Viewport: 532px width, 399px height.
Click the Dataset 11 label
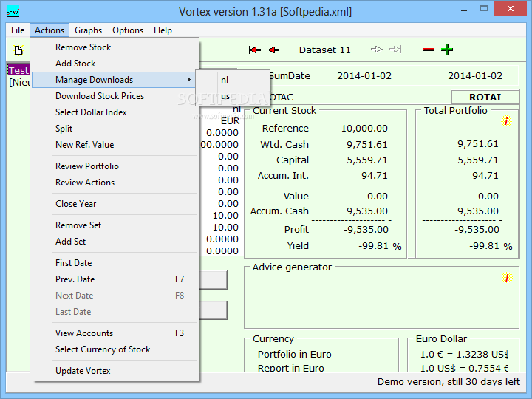tap(324, 50)
